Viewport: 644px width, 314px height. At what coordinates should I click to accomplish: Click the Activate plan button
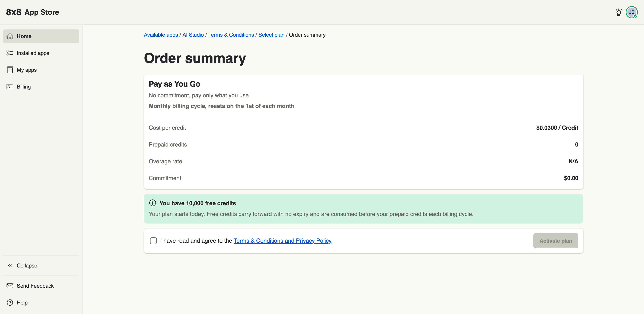tap(555, 241)
